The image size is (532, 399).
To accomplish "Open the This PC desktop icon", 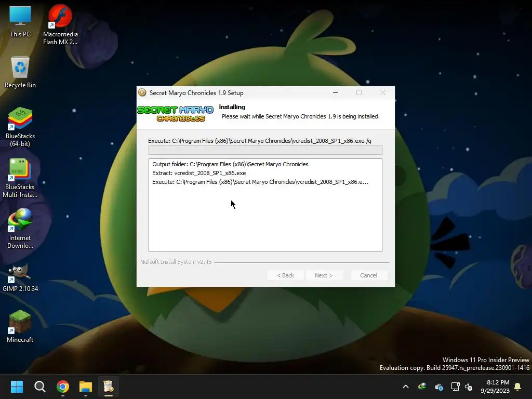I will click(x=20, y=21).
